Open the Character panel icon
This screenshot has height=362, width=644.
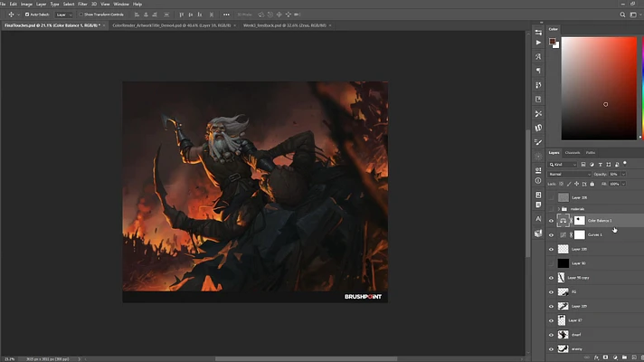pyautogui.click(x=538, y=219)
